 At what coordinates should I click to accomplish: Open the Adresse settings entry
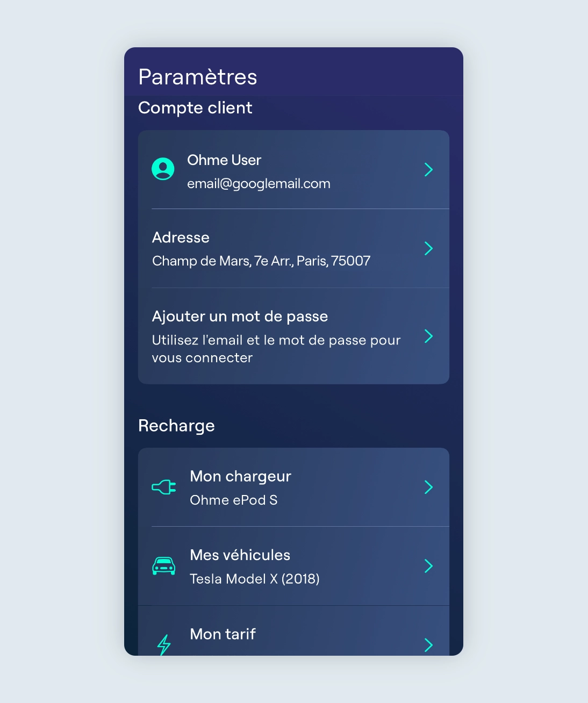[181, 238]
